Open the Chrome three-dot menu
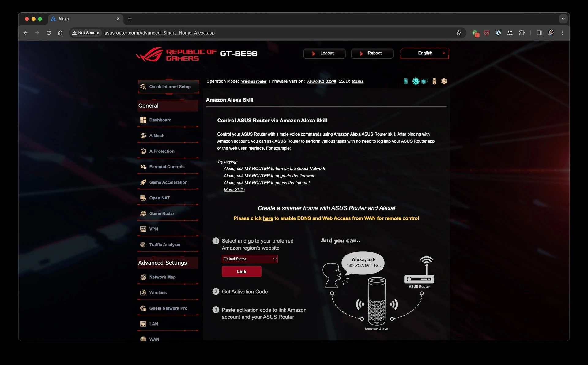The width and height of the screenshot is (588, 365). tap(563, 33)
